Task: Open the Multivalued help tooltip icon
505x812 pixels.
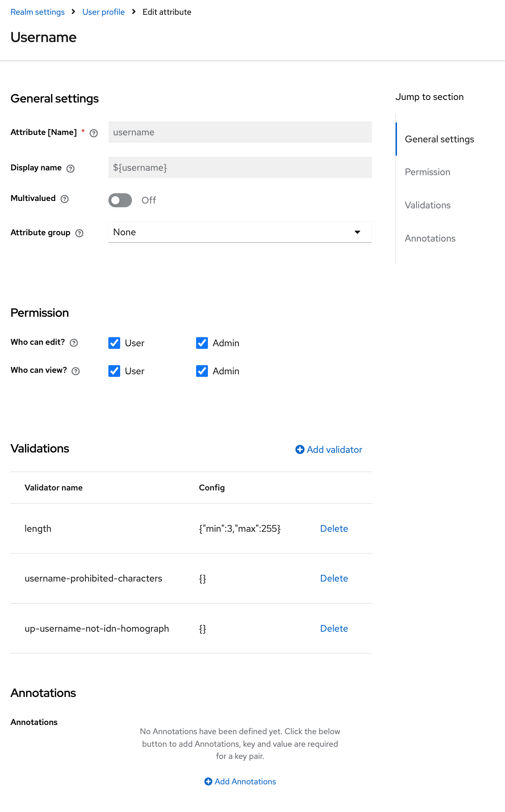Action: point(65,199)
